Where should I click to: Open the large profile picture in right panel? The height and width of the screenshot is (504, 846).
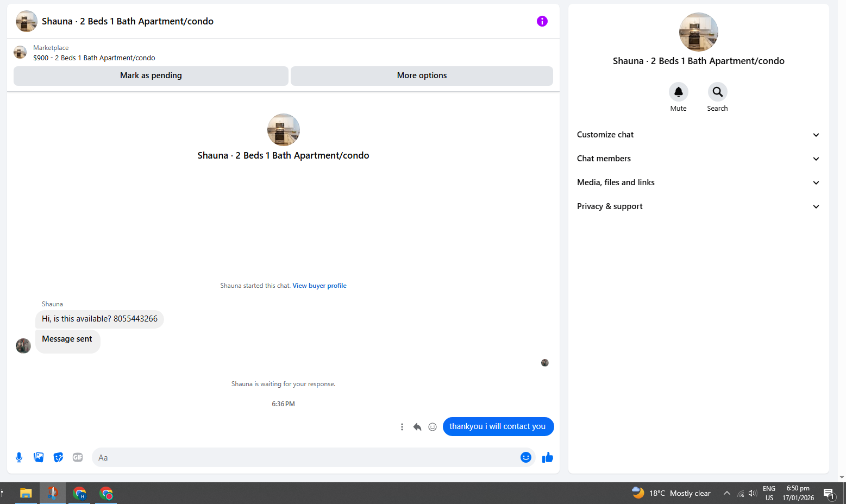coord(698,32)
